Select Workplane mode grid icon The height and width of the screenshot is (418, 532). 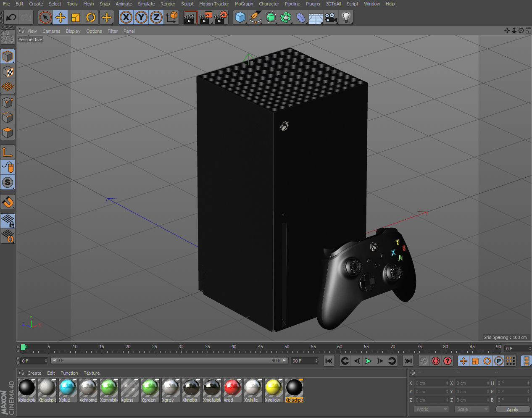pyautogui.click(x=8, y=87)
